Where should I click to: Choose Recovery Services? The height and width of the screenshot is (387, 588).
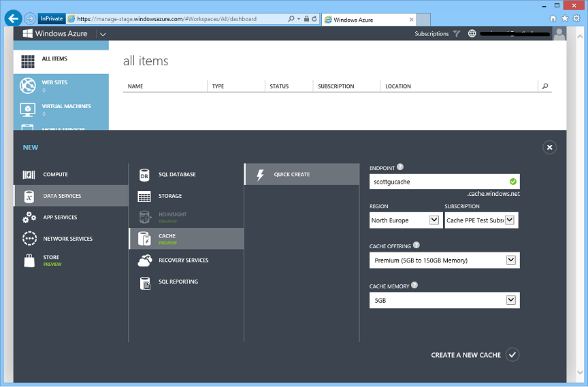tap(186, 260)
